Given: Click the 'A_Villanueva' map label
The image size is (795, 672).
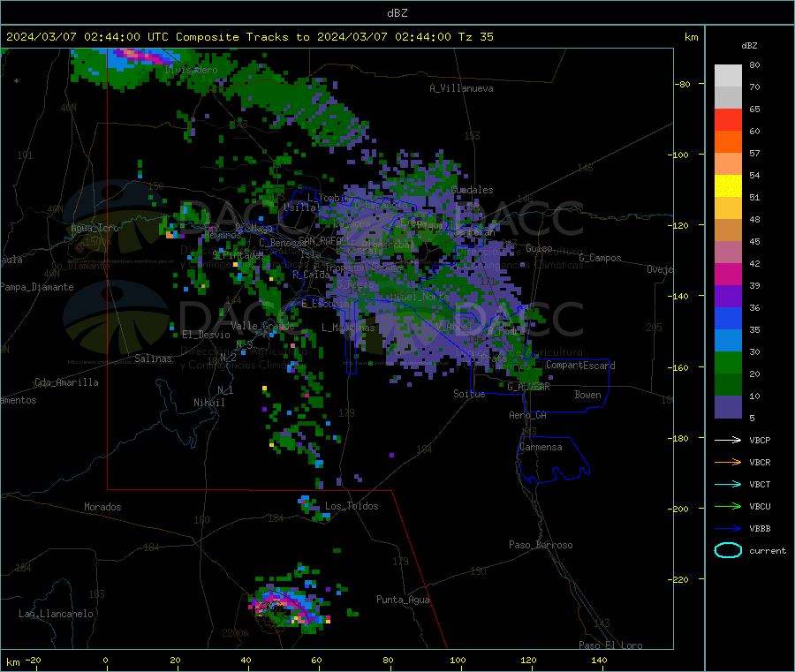Looking at the screenshot, I should pos(461,88).
